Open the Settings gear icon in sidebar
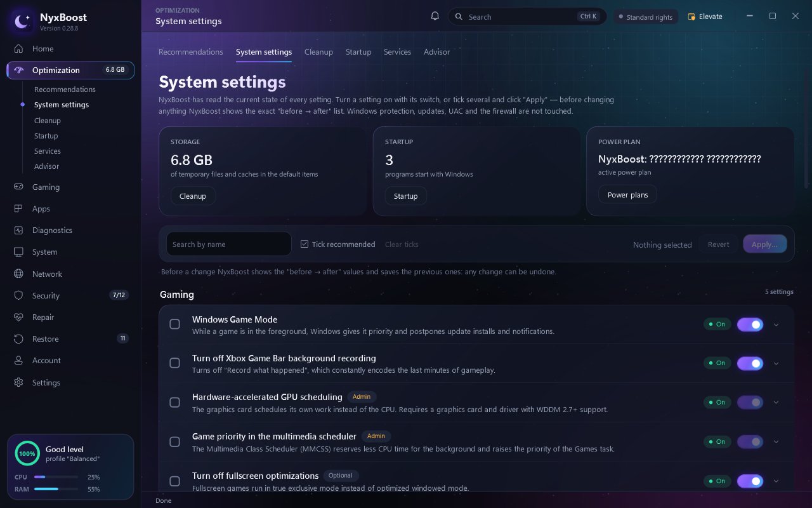Image resolution: width=812 pixels, height=508 pixels. click(x=19, y=383)
